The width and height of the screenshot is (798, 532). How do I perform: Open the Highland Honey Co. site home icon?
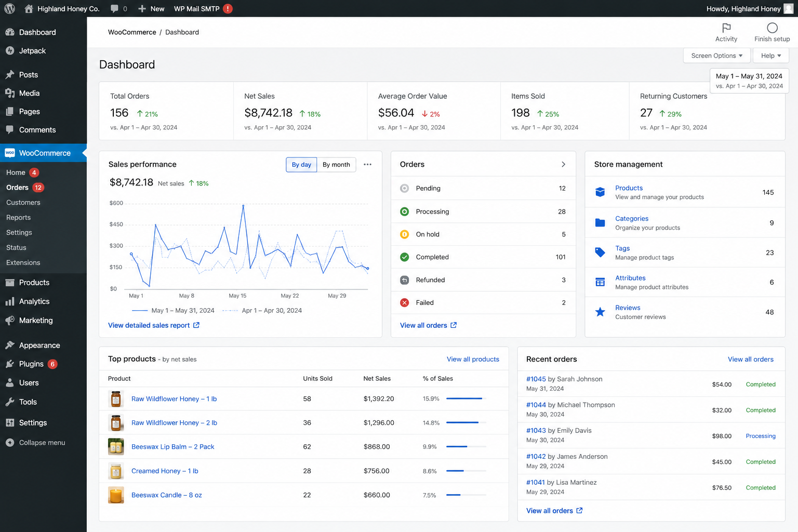(x=29, y=8)
